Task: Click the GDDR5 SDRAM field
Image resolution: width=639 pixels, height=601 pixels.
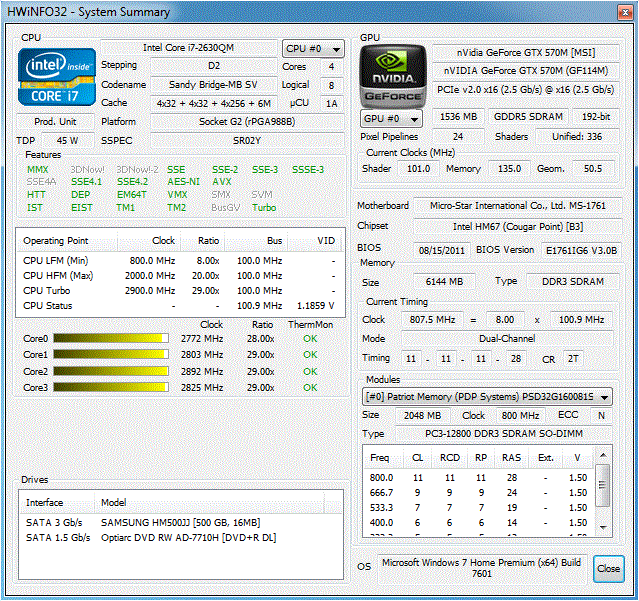Action: pos(529,117)
